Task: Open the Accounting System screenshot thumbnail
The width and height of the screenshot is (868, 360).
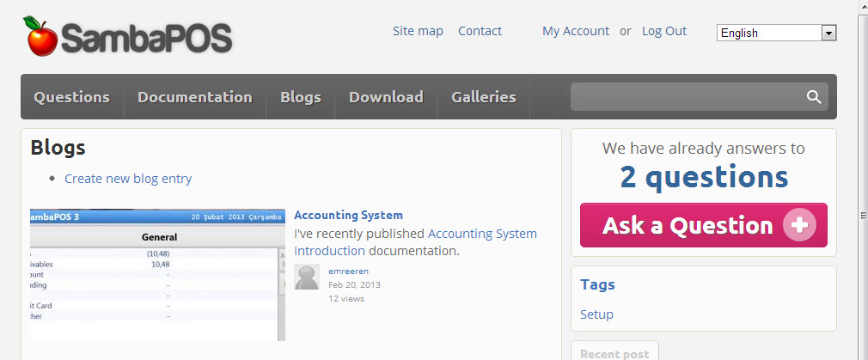Action: pos(156,275)
